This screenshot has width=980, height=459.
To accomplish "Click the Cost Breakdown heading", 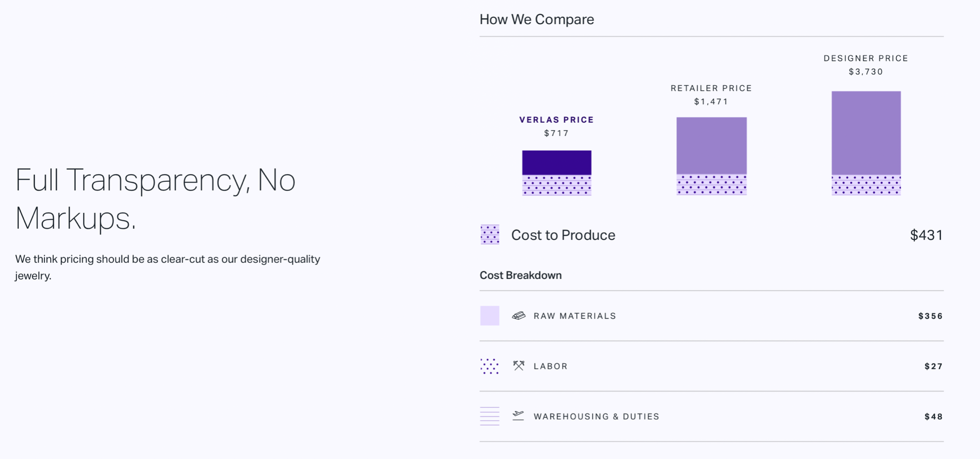I will click(x=521, y=275).
